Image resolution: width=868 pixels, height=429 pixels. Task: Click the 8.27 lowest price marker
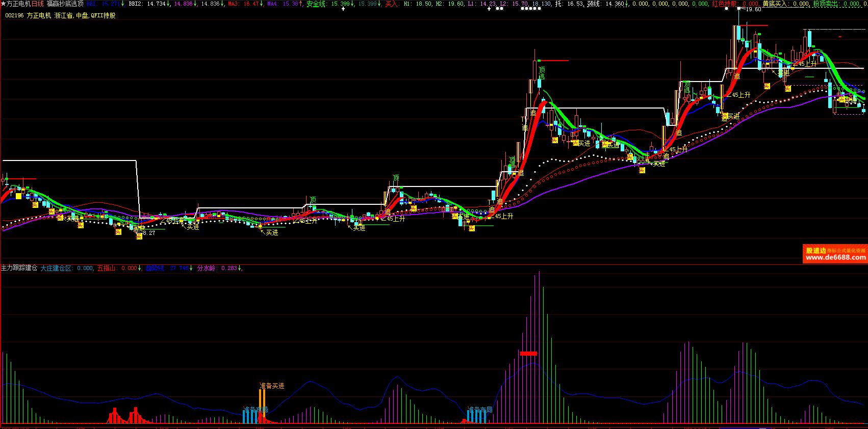point(148,233)
